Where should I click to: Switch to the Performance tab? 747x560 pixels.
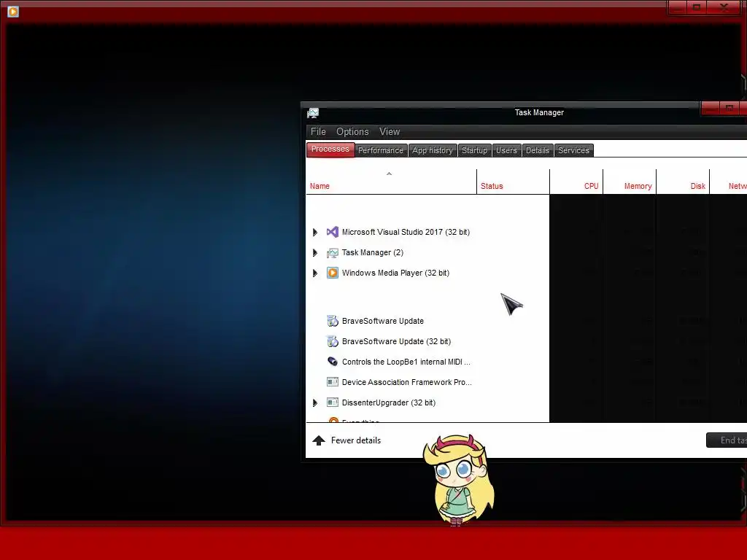(381, 150)
